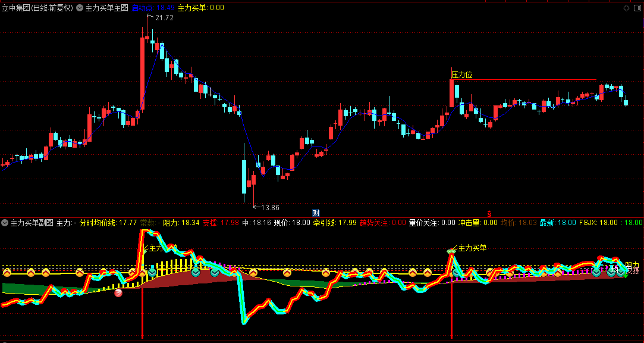Click the 阻力: 18.34 readout
The height and width of the screenshot is (343, 644).
tap(181, 223)
